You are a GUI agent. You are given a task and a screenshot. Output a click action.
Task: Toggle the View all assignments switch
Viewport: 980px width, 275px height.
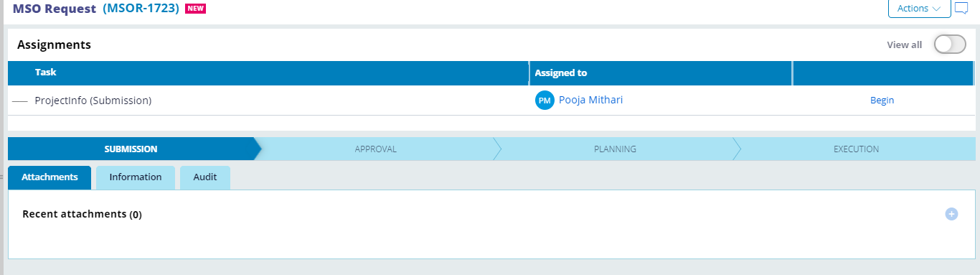tap(950, 45)
